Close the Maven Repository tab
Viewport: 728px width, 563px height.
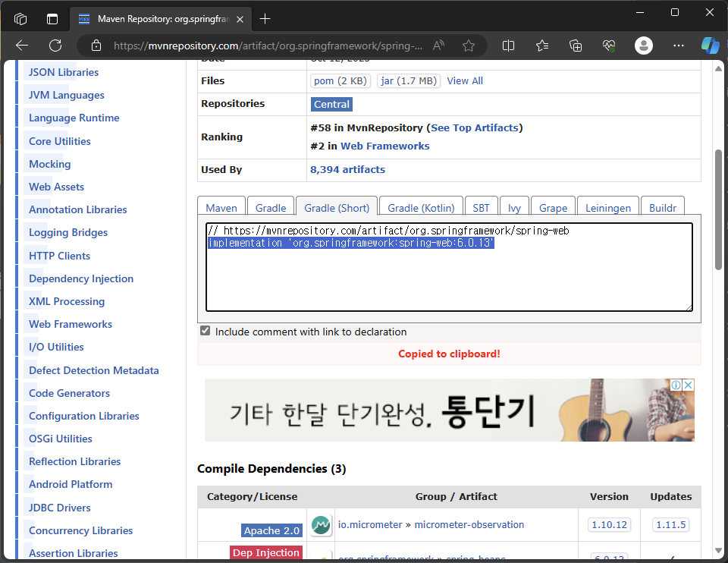(x=240, y=19)
